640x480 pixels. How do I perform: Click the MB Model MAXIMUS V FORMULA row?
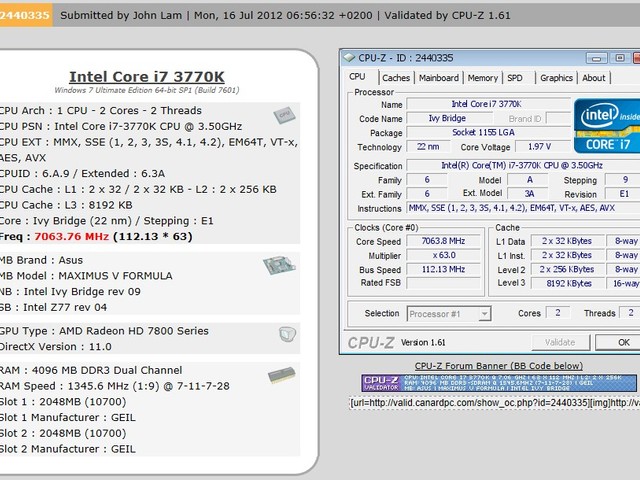tap(86, 276)
